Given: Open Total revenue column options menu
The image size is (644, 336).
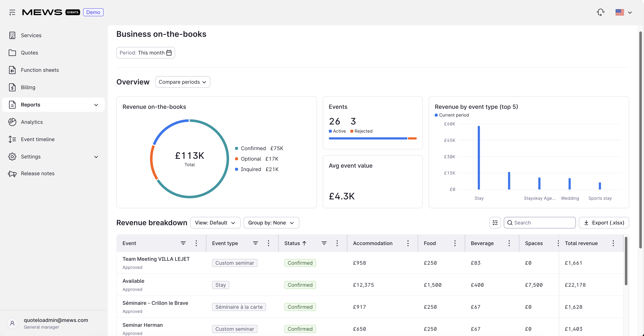Looking at the screenshot, I should pos(613,243).
